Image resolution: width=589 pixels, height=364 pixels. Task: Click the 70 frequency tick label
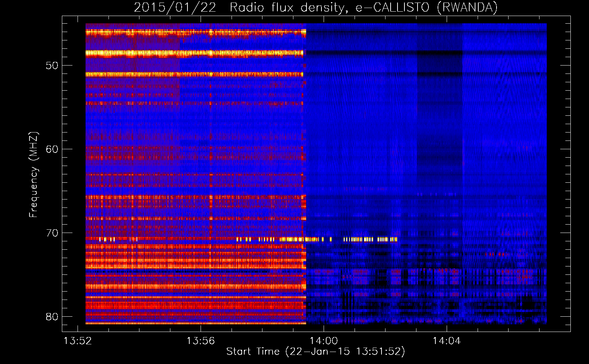tap(52, 233)
